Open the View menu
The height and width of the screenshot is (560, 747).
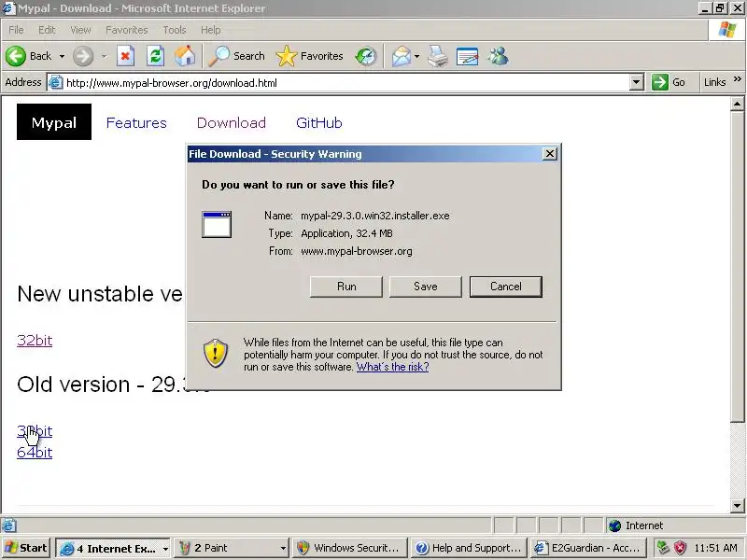[80, 30]
